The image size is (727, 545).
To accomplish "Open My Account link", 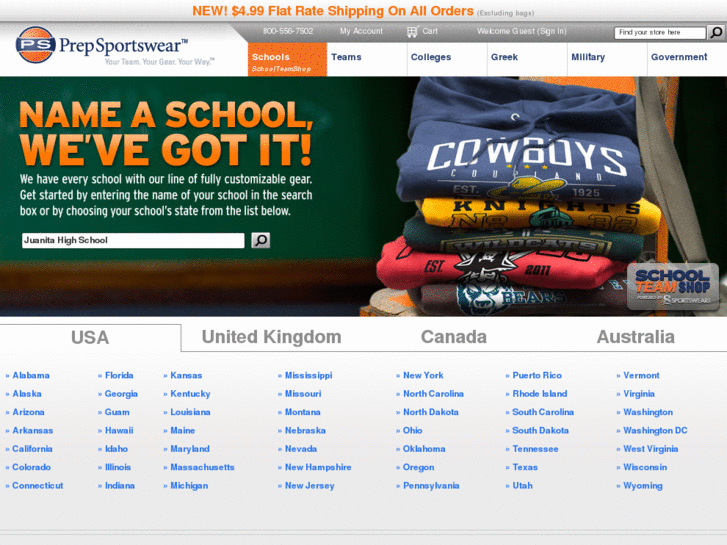I will [361, 31].
